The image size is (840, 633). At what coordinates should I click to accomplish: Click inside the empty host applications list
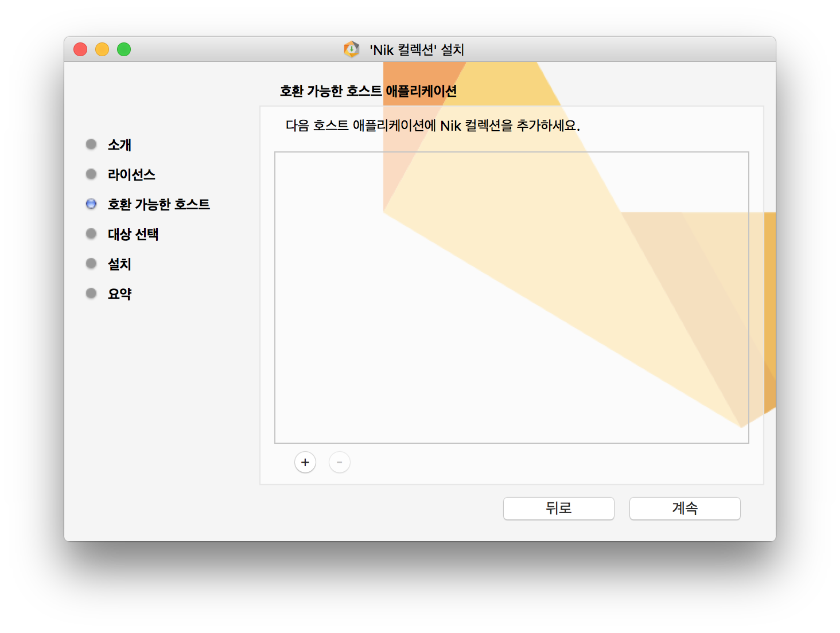(x=512, y=298)
